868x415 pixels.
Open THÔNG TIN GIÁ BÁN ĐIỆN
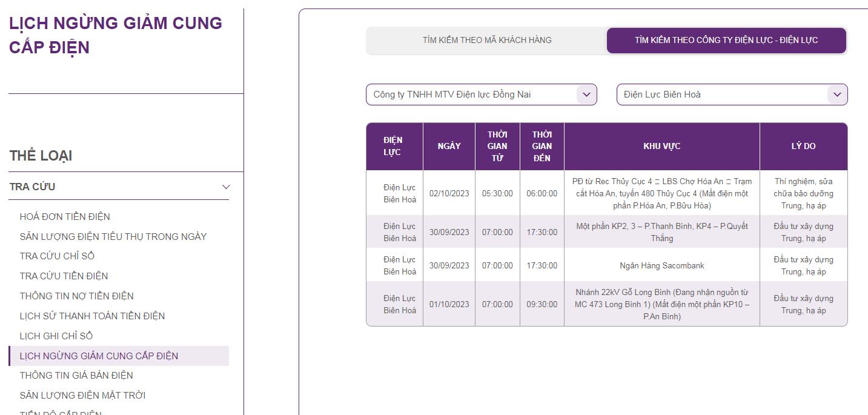(76, 376)
